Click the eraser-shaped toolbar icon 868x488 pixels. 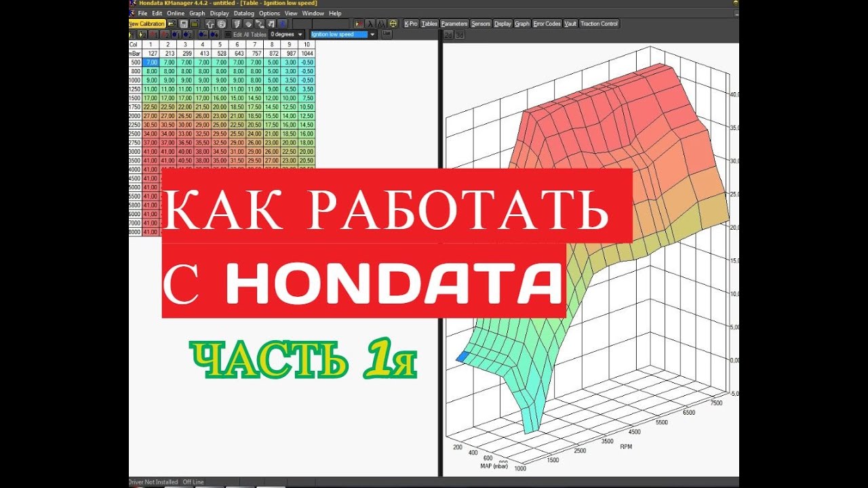248,24
